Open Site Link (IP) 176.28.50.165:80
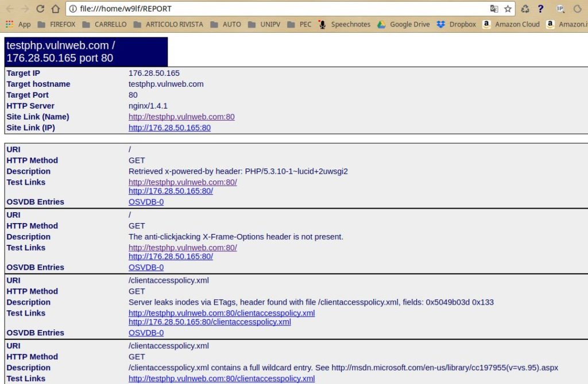This screenshot has width=588, height=384. (x=169, y=128)
